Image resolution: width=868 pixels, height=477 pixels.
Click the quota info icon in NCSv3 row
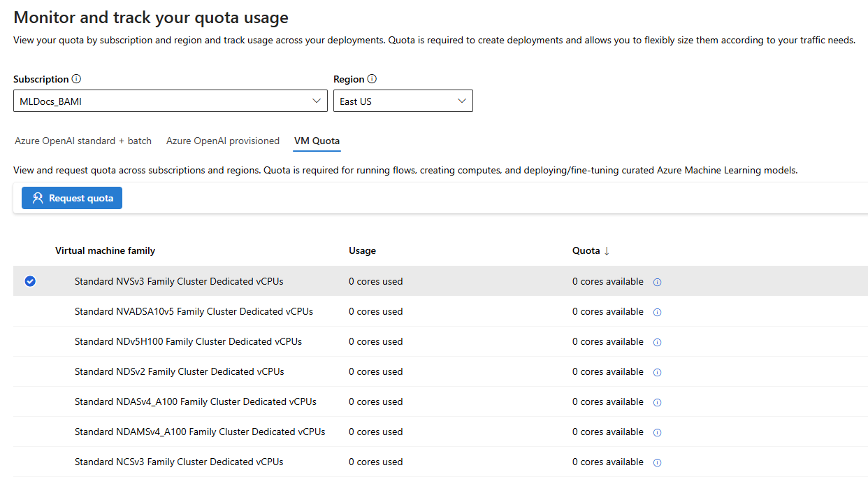(657, 462)
